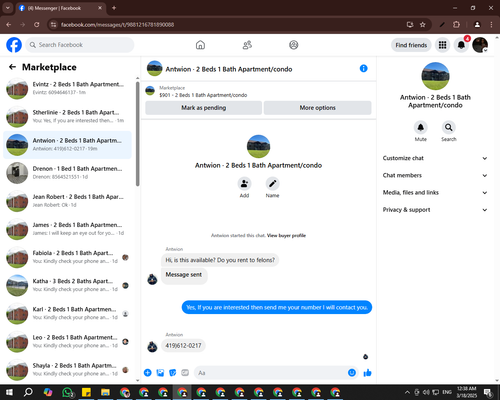Open Windows Start menu
The height and width of the screenshot is (400, 500).
click(x=9, y=392)
